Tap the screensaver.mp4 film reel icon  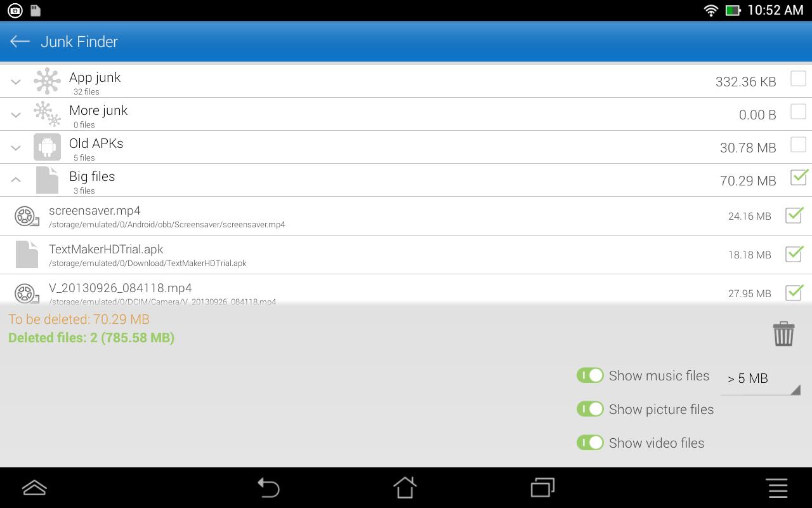(x=27, y=216)
